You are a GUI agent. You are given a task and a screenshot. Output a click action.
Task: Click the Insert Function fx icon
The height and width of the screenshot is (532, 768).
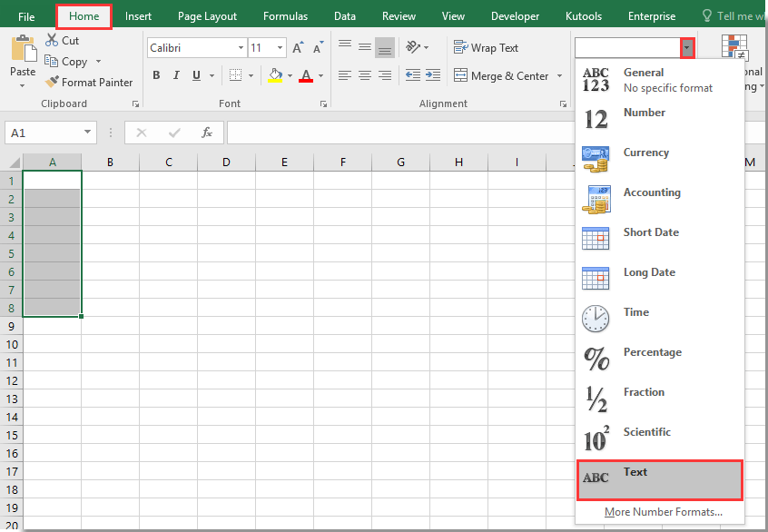(x=207, y=133)
